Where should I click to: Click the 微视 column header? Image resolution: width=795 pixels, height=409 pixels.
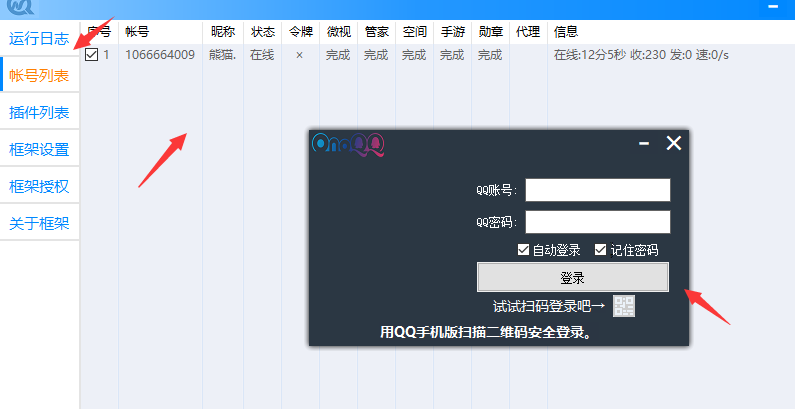coord(339,32)
